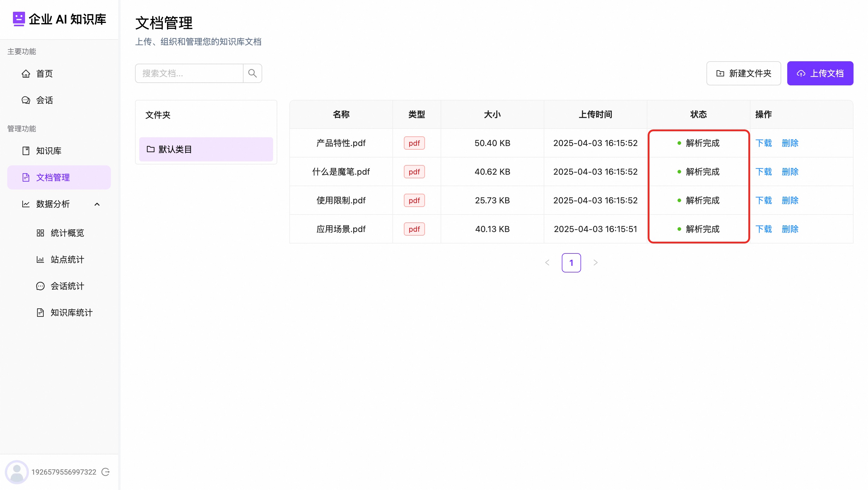Open 会话统计 statistics page

[x=67, y=286]
